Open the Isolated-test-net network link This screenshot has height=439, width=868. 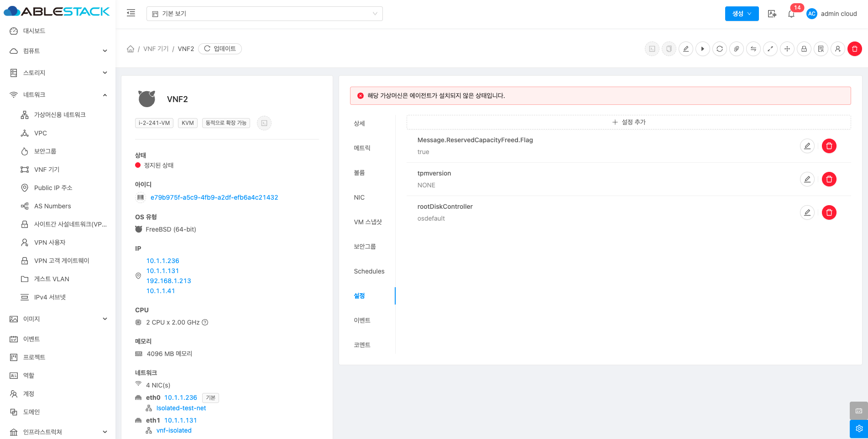(181, 408)
